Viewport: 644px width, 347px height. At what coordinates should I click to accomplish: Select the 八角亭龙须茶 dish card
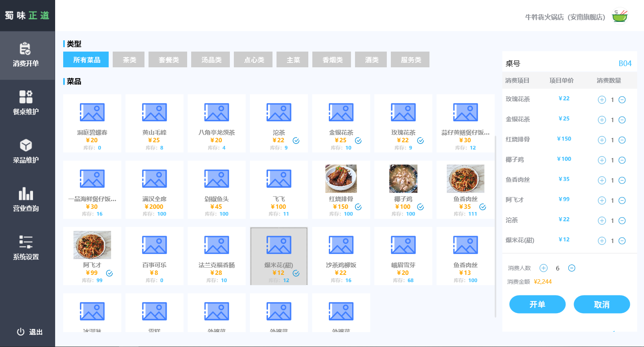(x=217, y=123)
